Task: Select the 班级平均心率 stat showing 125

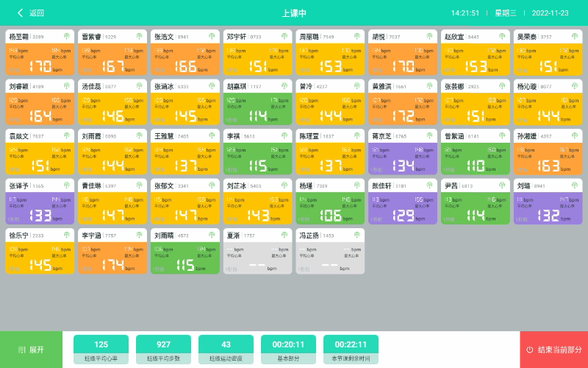Action: click(101, 349)
